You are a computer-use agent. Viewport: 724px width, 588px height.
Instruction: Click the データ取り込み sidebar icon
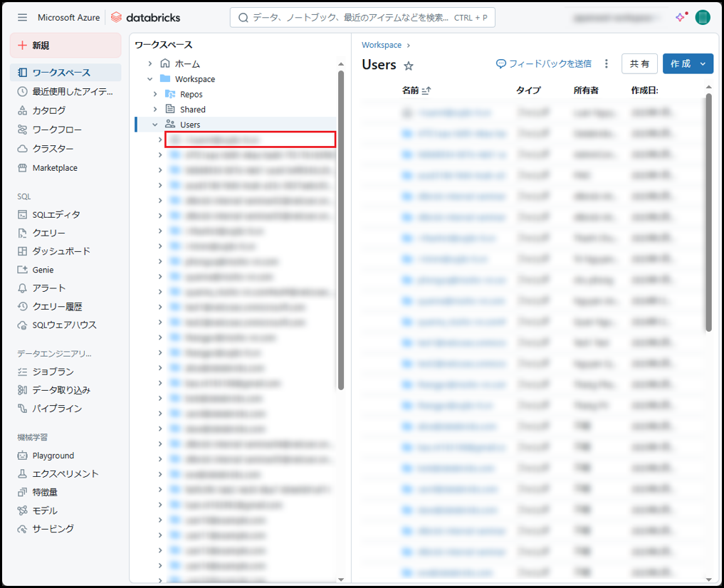(x=22, y=390)
